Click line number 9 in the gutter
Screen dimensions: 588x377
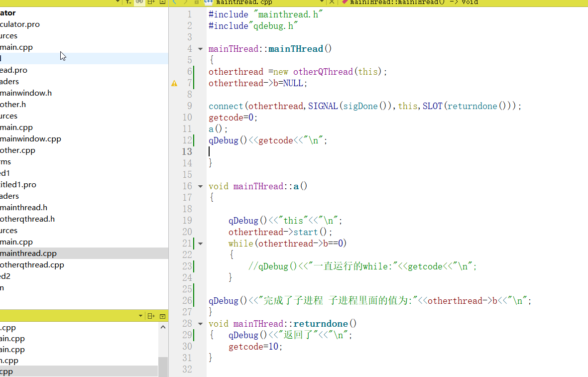pos(189,106)
